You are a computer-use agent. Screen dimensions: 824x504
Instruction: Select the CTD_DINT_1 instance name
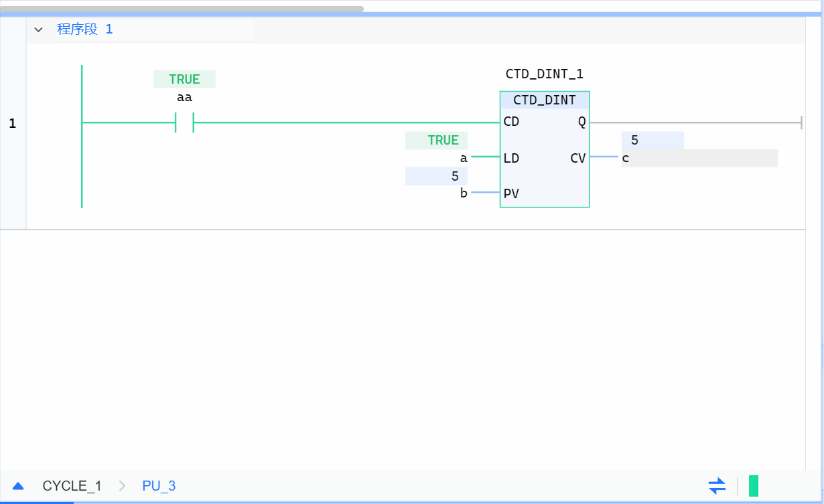[x=544, y=74]
